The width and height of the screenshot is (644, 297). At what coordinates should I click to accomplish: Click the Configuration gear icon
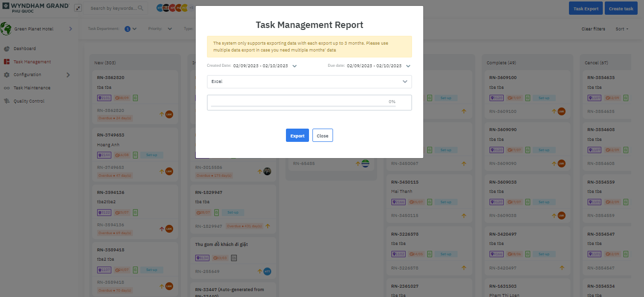[x=7, y=75]
